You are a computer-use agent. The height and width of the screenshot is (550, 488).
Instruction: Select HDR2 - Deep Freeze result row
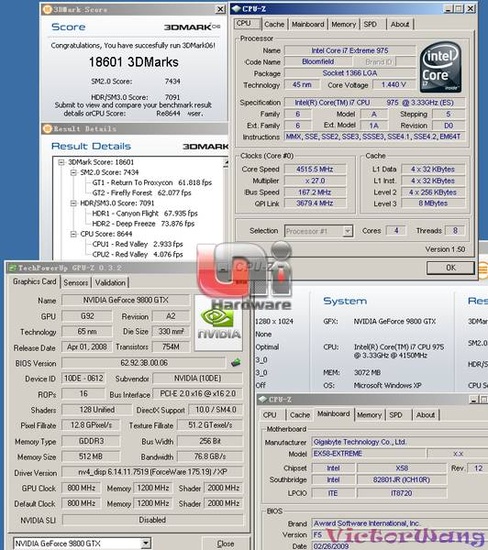point(143,223)
